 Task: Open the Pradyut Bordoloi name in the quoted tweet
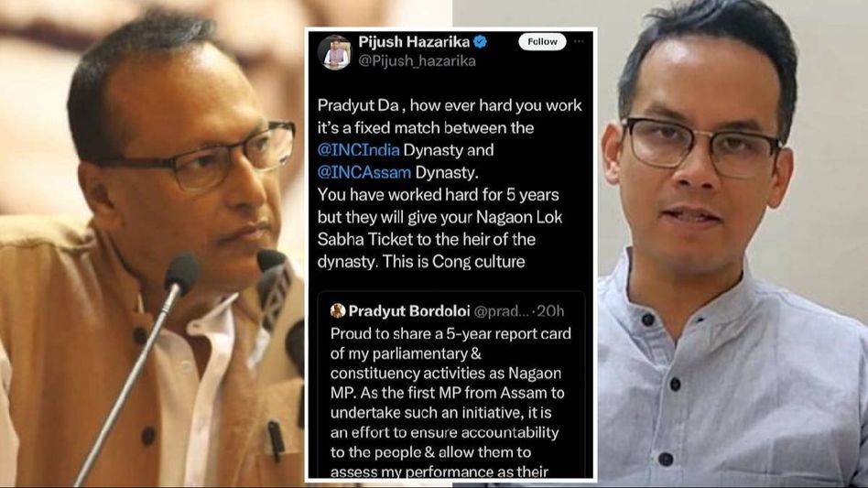409,311
